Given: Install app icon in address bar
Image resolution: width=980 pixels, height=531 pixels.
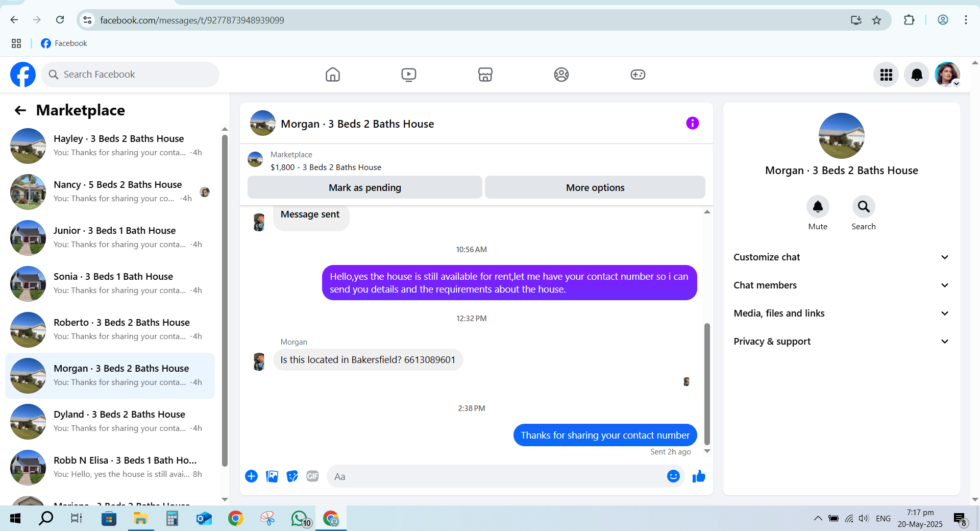Looking at the screenshot, I should [x=856, y=20].
